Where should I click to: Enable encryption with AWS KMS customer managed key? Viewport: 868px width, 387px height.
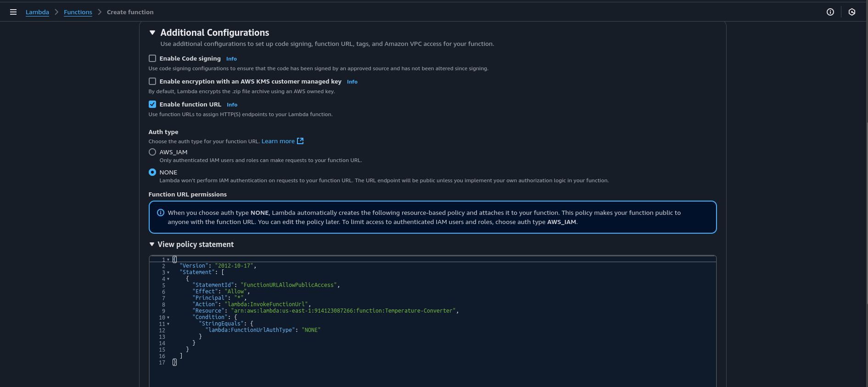(152, 81)
